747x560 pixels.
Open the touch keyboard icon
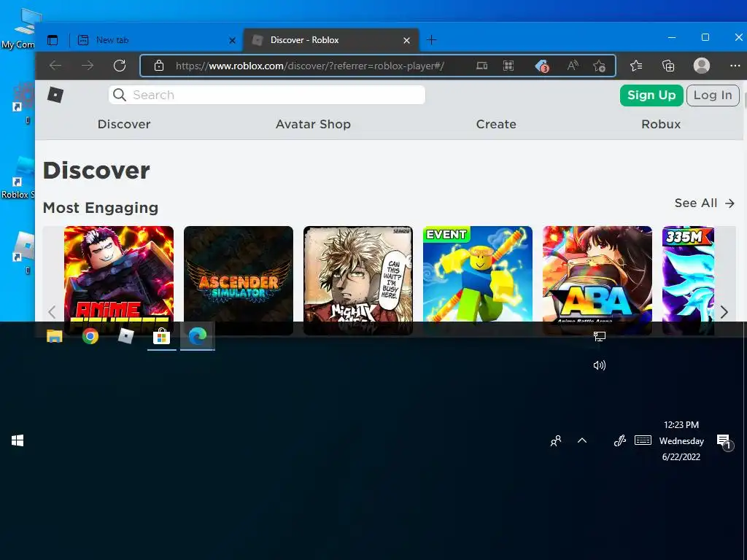coord(643,440)
